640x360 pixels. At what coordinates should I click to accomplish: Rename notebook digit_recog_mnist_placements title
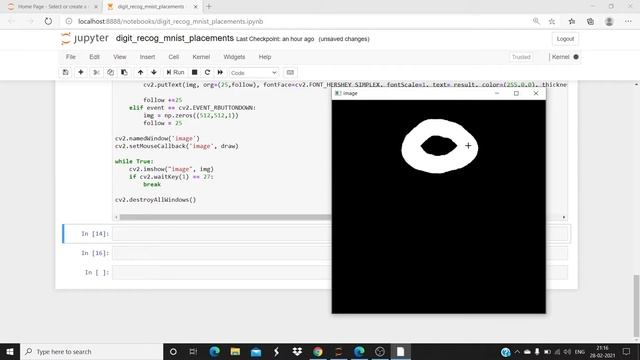pos(175,38)
